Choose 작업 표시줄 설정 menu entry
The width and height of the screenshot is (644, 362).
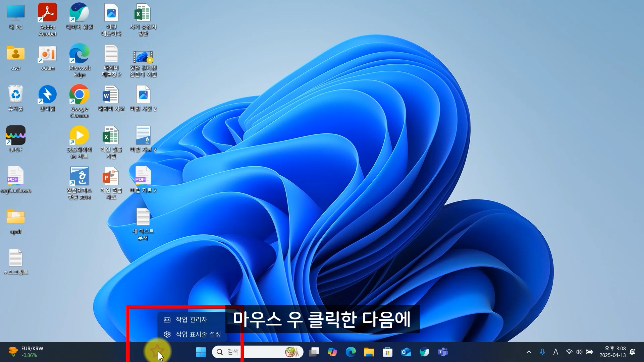[198, 334]
